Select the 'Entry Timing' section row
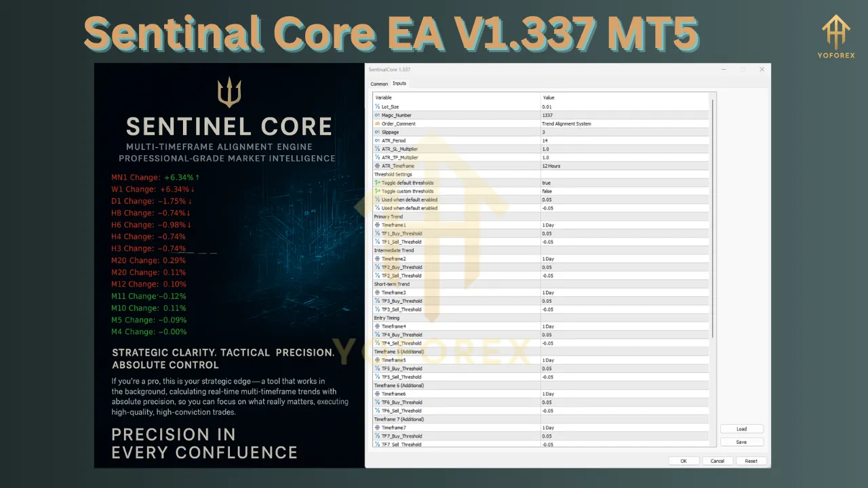Image resolution: width=868 pixels, height=488 pixels. (541, 318)
